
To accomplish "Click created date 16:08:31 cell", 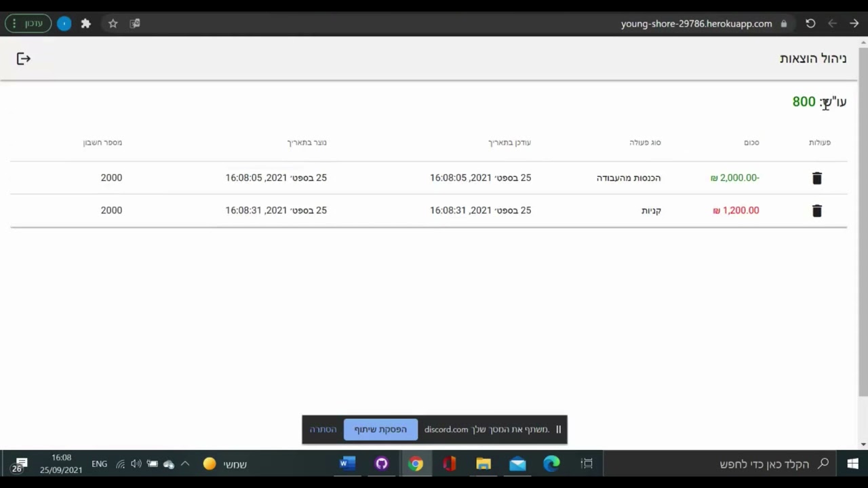I will [276, 211].
